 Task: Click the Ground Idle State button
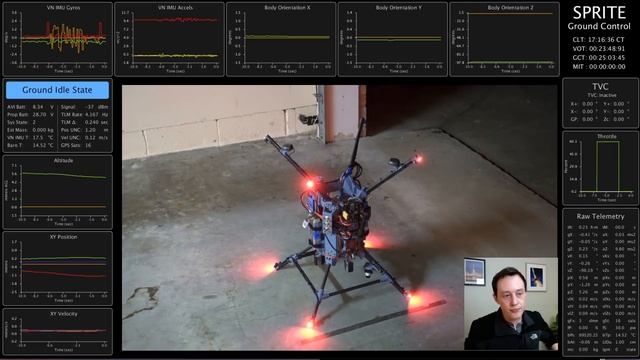(x=58, y=90)
